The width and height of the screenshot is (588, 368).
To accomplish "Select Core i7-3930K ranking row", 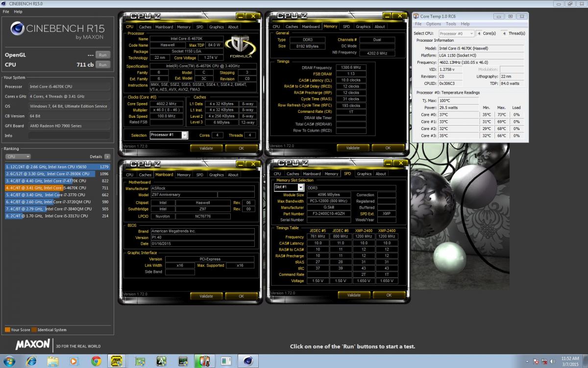I will click(x=57, y=174).
